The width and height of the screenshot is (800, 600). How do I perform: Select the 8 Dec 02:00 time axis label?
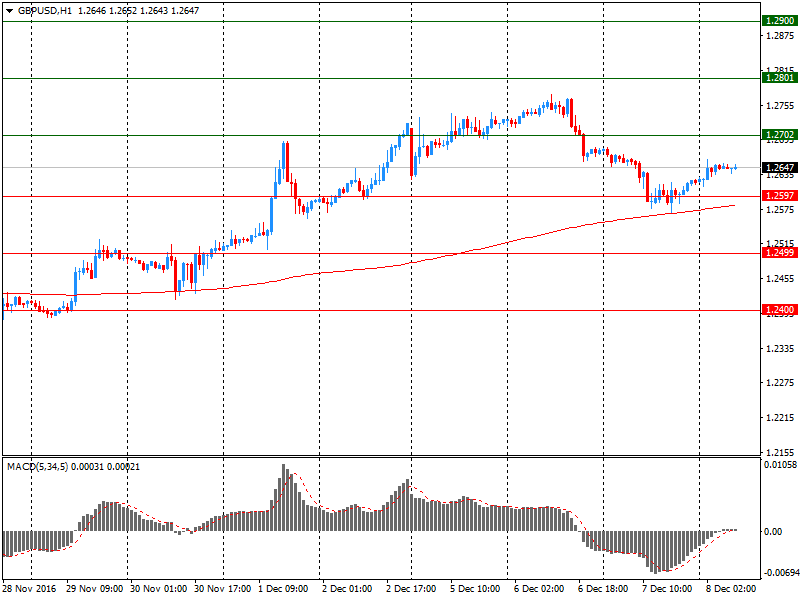[x=731, y=589]
